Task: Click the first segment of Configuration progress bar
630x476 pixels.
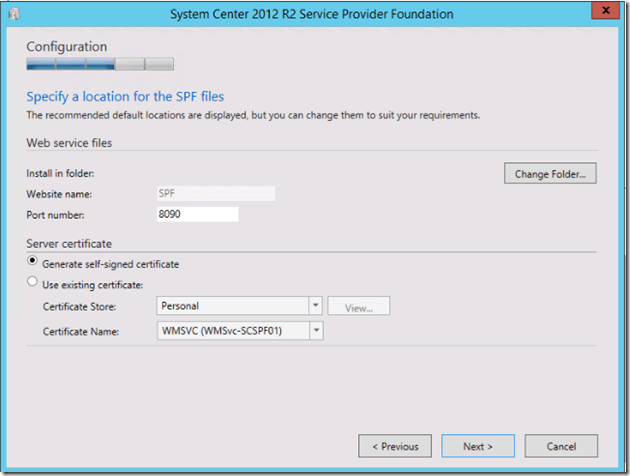Action: tap(40, 64)
